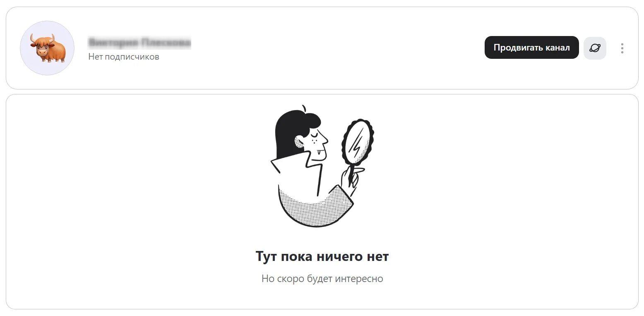
Task: Click the blurred channel name
Action: tap(140, 42)
